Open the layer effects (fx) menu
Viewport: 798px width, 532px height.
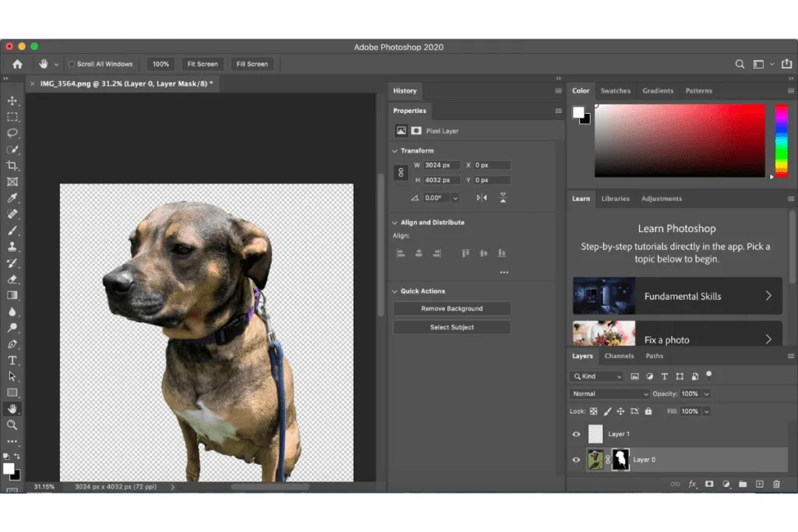tap(692, 484)
